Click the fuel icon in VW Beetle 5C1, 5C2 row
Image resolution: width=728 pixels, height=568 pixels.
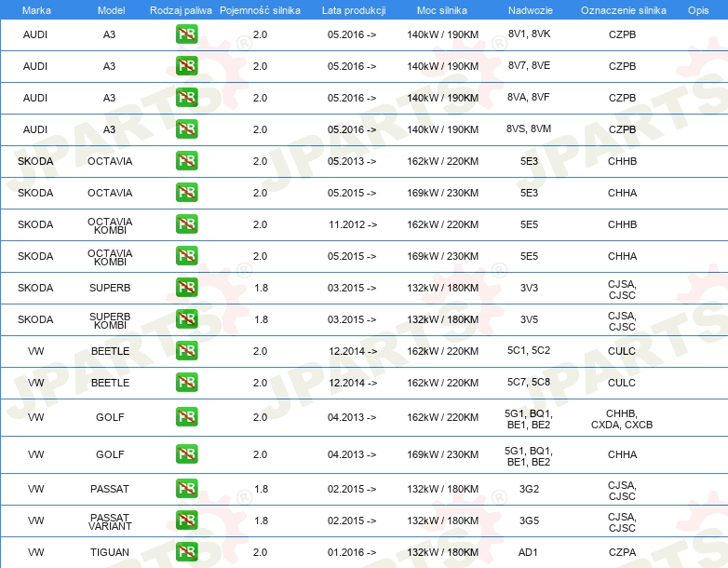tap(186, 351)
